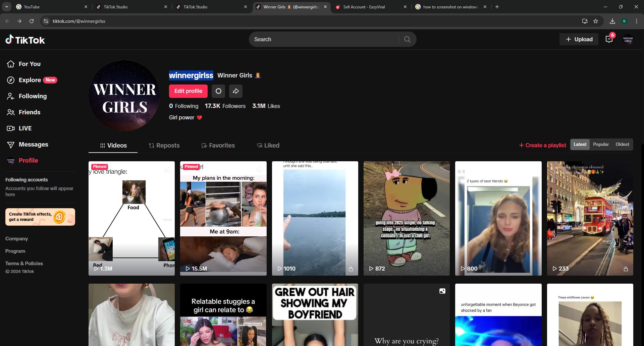Open browser downloads icon
Image resolution: width=644 pixels, height=346 pixels.
pos(612,21)
